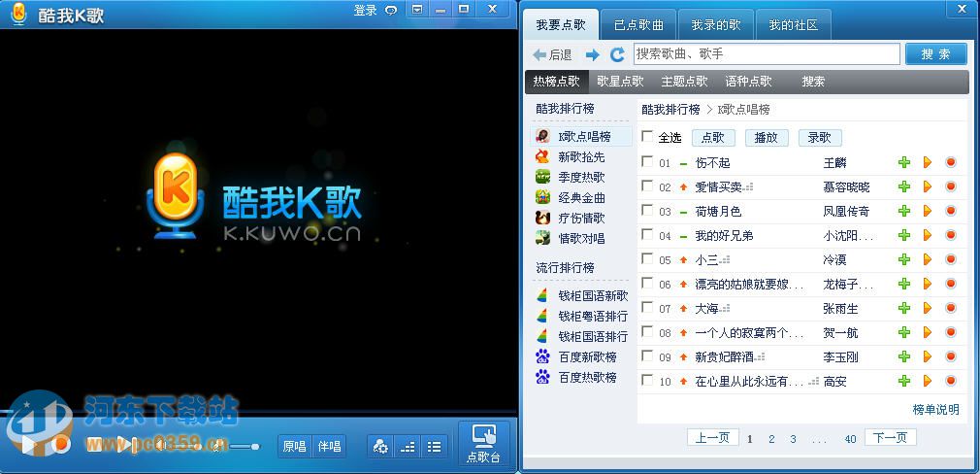Tick the checkbox for song 10 by 高安
The image size is (980, 474).
[x=647, y=380]
